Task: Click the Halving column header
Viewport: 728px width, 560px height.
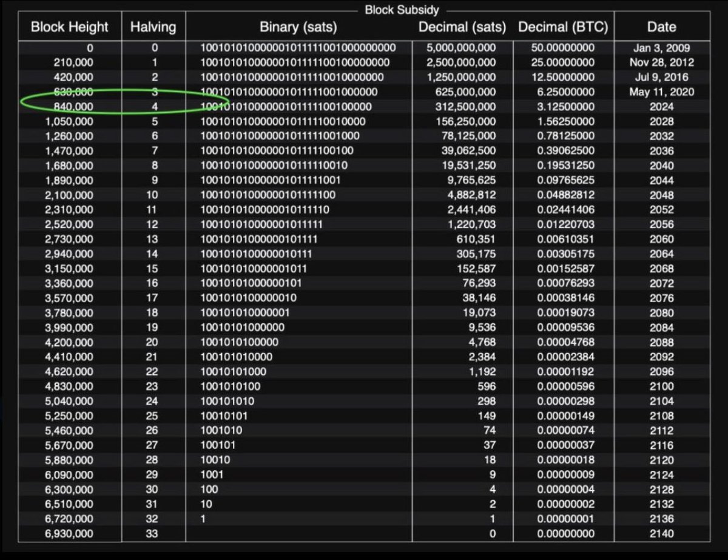Action: pos(153,27)
